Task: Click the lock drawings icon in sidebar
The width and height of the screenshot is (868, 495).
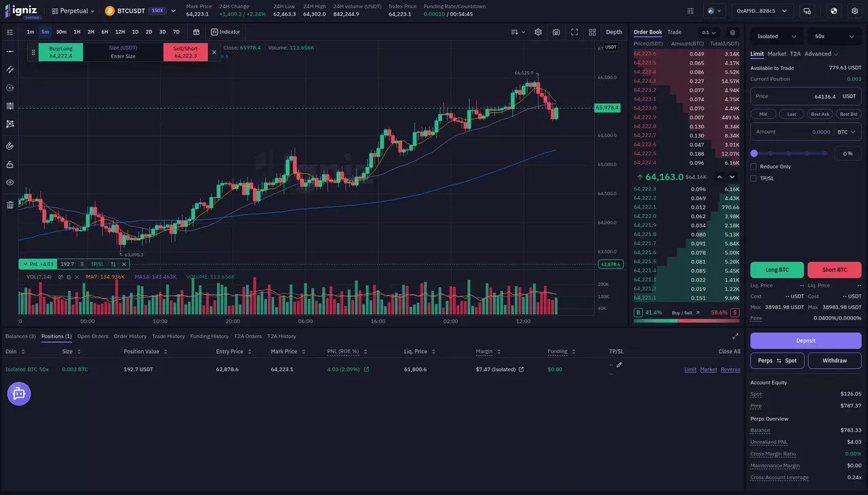Action: [x=10, y=164]
